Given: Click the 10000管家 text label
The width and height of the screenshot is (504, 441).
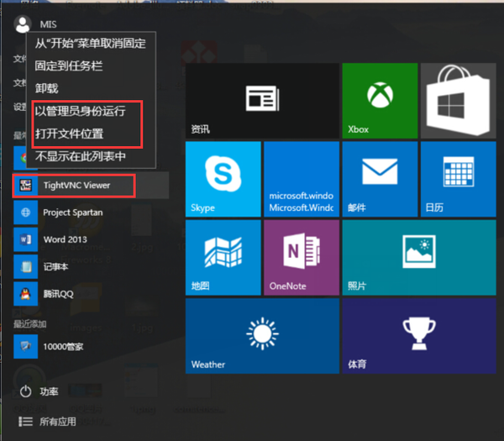Looking at the screenshot, I should (63, 347).
